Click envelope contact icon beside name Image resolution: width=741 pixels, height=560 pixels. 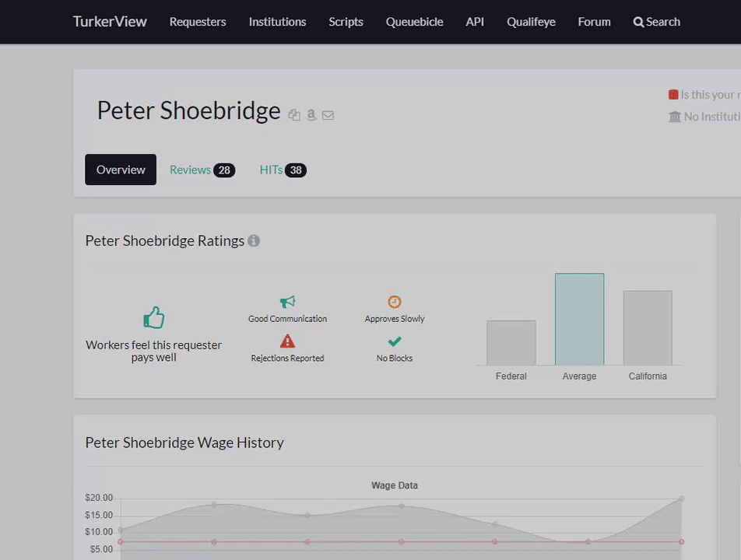coord(328,115)
